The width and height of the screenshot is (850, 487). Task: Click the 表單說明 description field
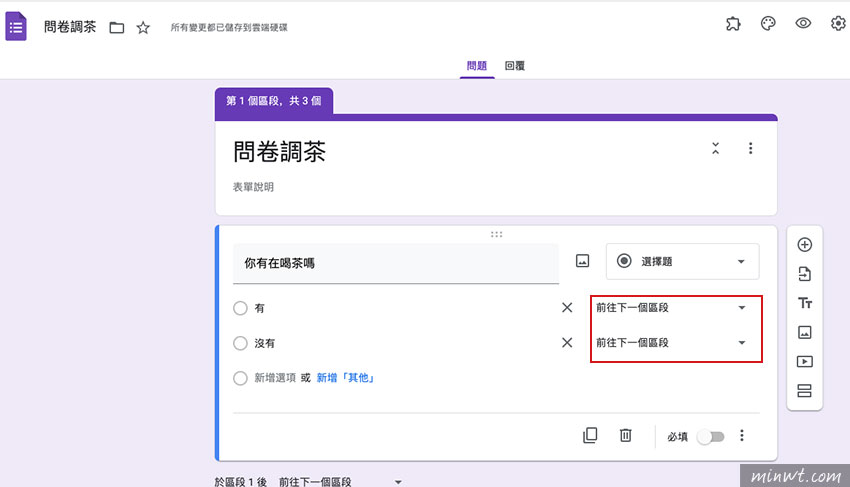253,187
